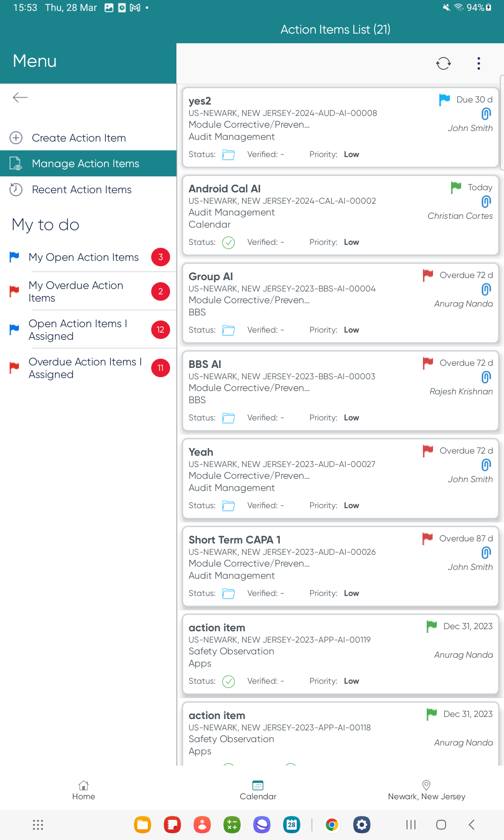Viewport: 504px width, 840px height.
Task: Open My Open Action Items list
Action: (88, 257)
